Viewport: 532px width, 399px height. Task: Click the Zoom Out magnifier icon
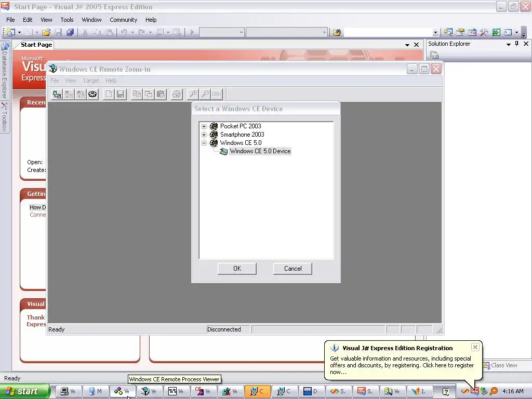pos(205,94)
